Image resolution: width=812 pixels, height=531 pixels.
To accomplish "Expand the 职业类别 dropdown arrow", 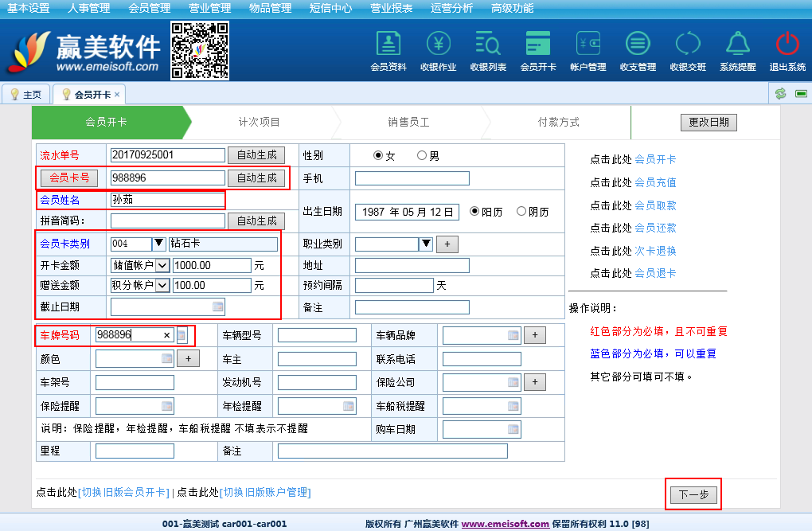I will 426,244.
